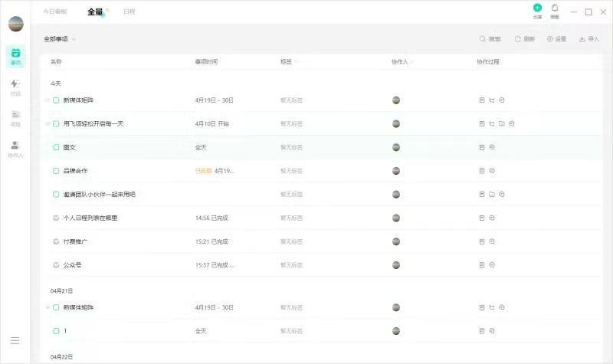Mark 品牌合作 as done
This screenshot has height=364, width=613.
click(x=56, y=170)
